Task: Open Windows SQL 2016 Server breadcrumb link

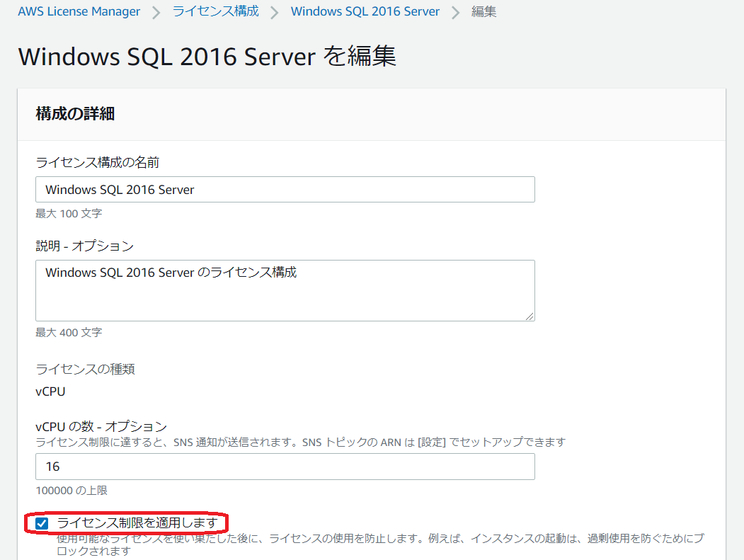Action: [365, 11]
